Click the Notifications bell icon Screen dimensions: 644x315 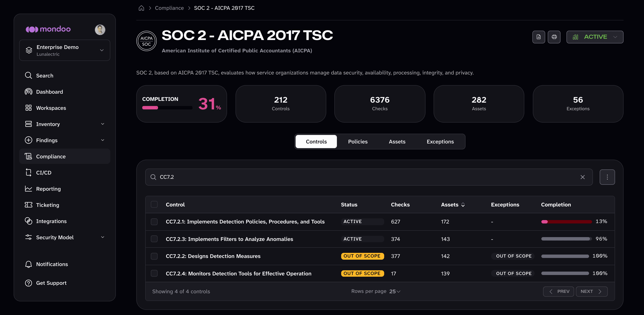[x=29, y=264]
